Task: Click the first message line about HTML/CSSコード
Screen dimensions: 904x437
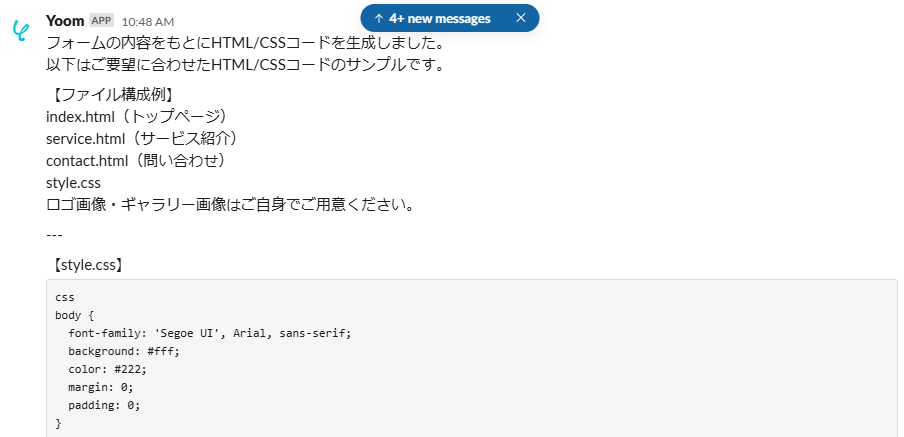Action: (x=245, y=43)
